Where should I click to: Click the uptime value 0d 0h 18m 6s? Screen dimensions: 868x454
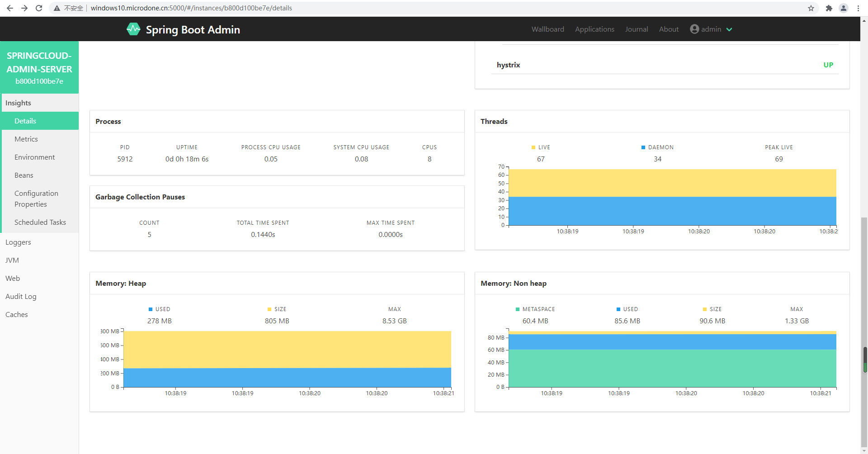[187, 159]
